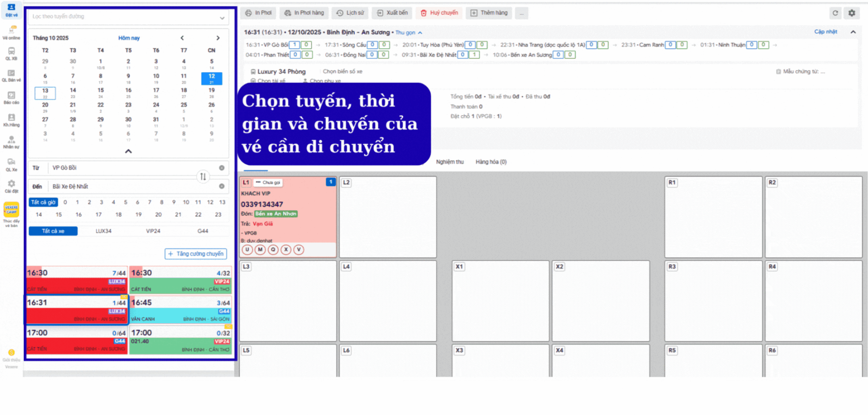Click the Huỷ chuyến button
The height and width of the screenshot is (415, 868).
439,13
